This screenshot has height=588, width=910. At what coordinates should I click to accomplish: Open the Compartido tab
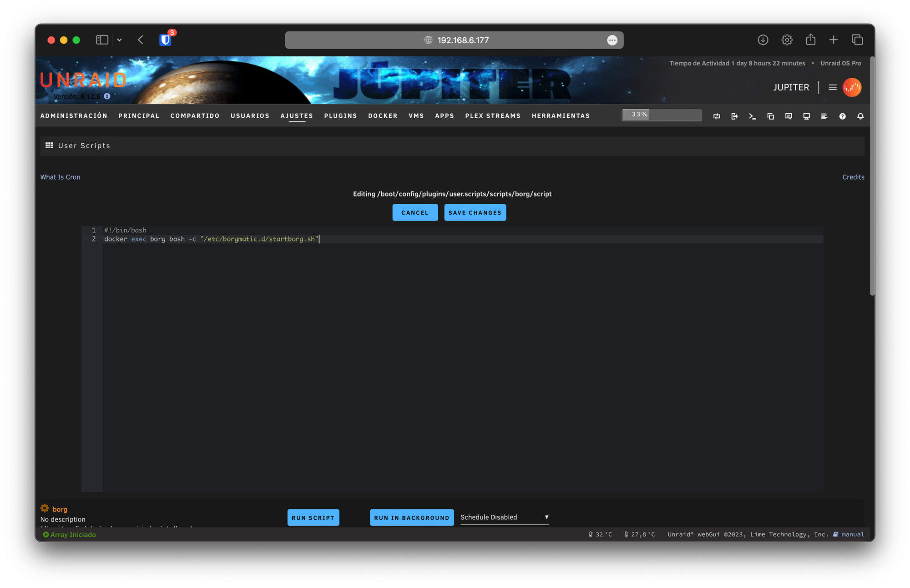(x=195, y=116)
